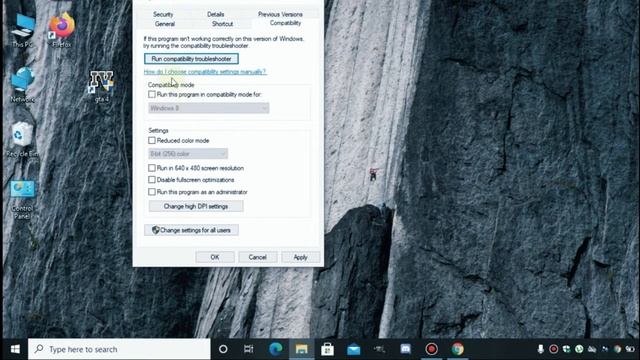Switch to the General tab
The image size is (640, 360).
coord(165,24)
